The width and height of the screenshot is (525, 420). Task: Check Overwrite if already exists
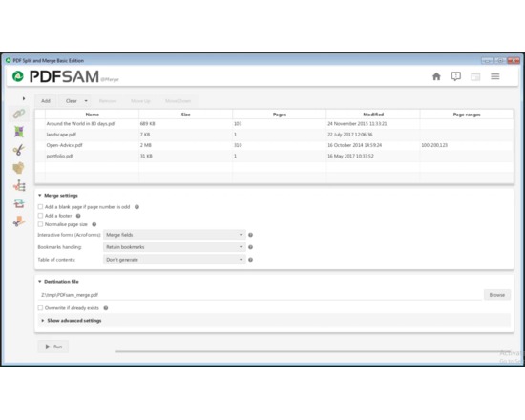click(x=40, y=308)
